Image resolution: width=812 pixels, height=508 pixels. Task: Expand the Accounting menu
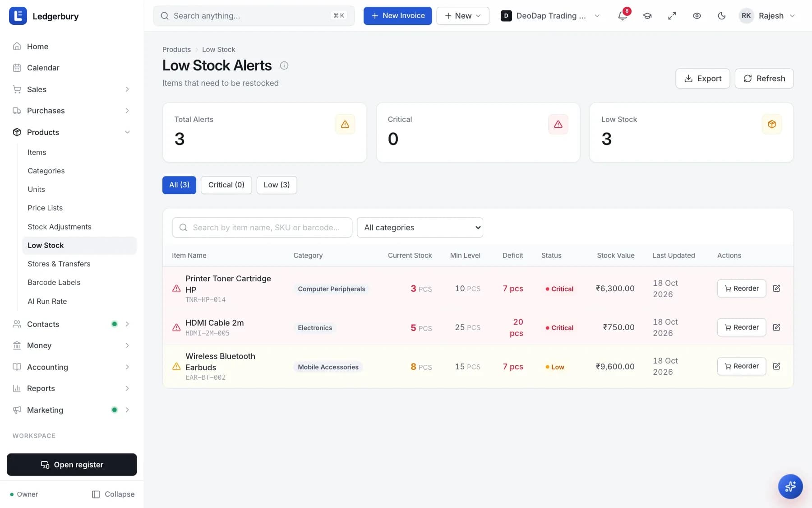point(72,367)
